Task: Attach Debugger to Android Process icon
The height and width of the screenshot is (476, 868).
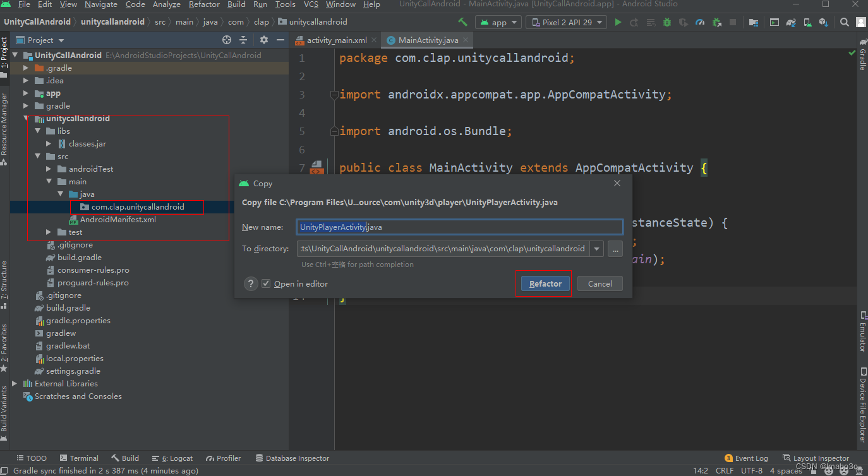Action: [x=716, y=22]
